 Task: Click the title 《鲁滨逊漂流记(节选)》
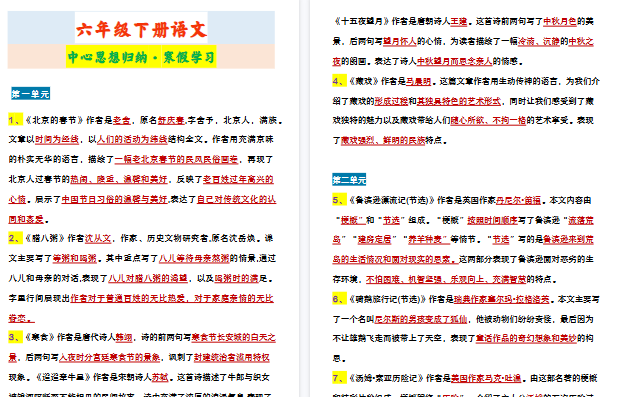[x=392, y=200]
